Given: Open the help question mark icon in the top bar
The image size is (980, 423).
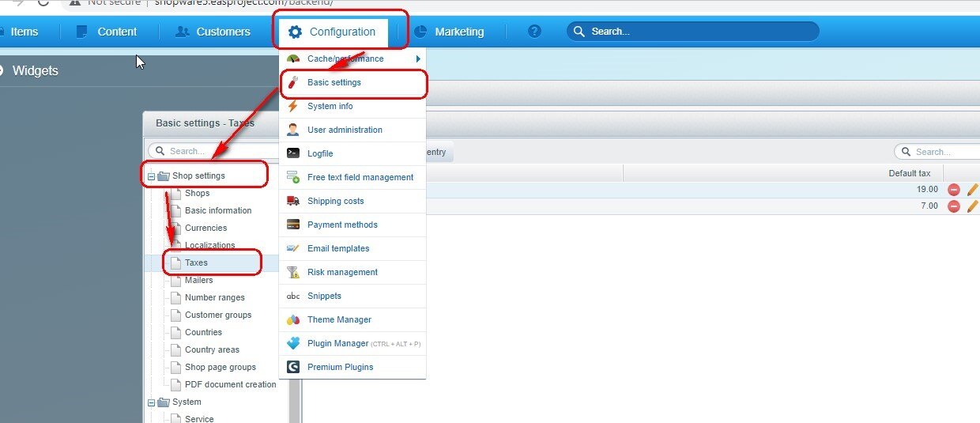Looking at the screenshot, I should coord(534,32).
